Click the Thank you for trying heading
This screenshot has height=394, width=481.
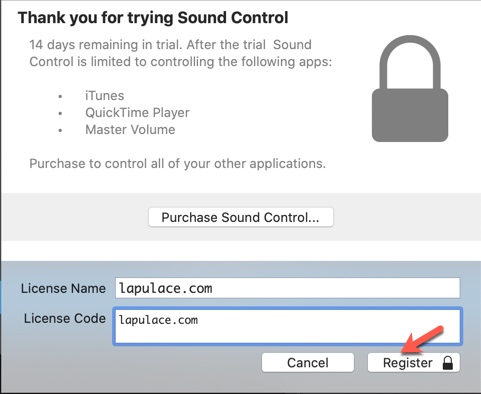pyautogui.click(x=153, y=18)
